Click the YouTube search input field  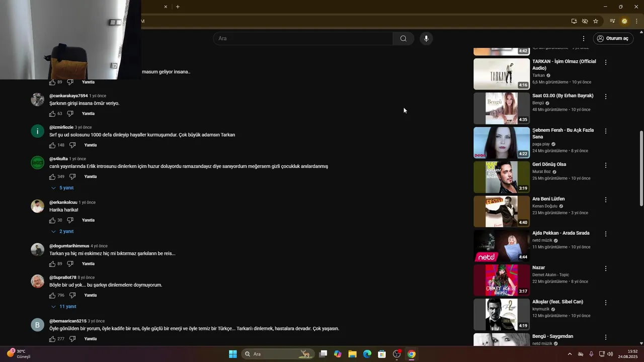click(x=303, y=39)
